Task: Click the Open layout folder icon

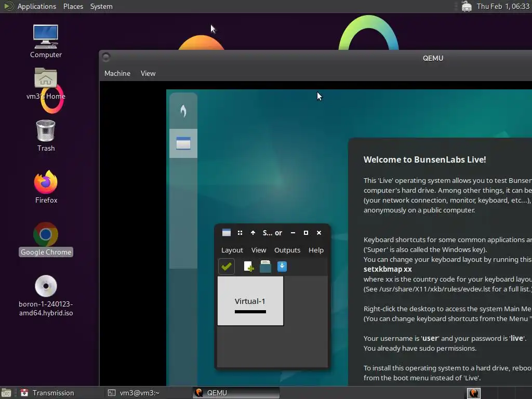Action: click(x=265, y=267)
